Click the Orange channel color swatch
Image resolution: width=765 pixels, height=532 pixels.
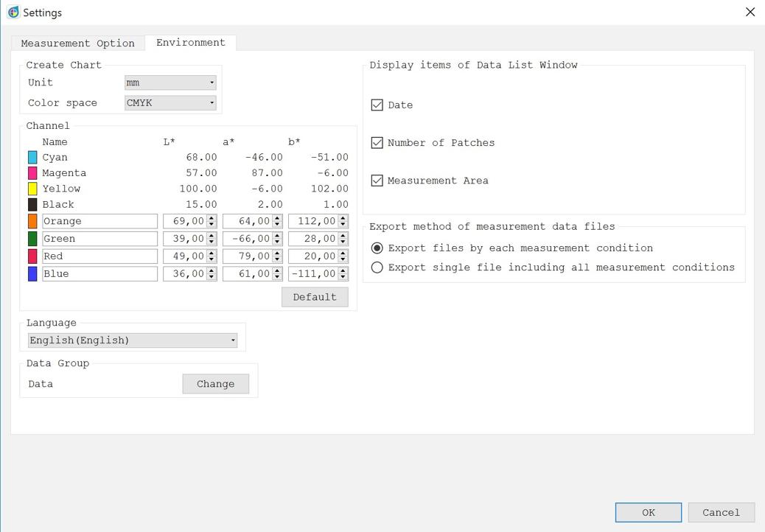tap(32, 221)
